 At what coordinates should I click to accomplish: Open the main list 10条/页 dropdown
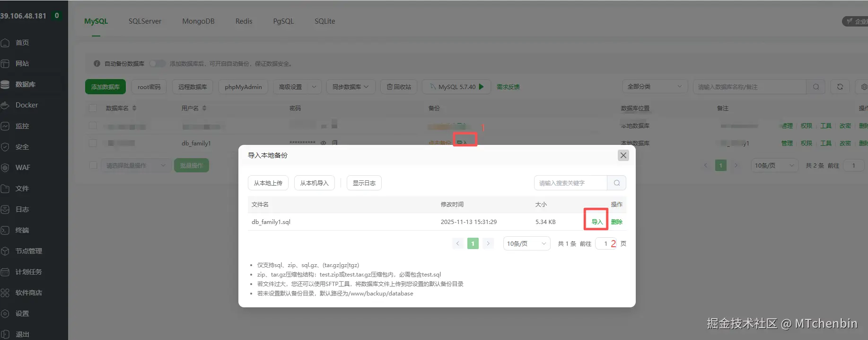(x=774, y=165)
